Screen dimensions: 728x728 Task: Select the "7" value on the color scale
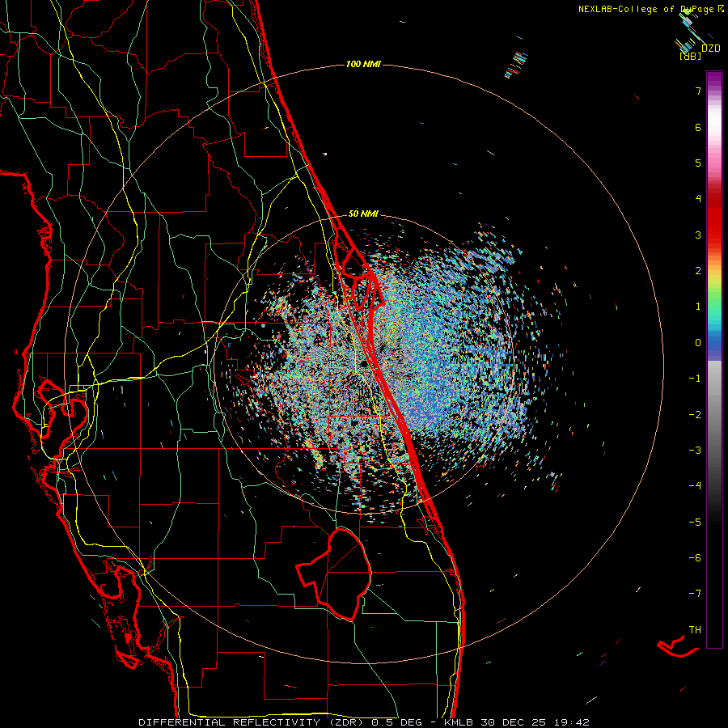coord(698,91)
